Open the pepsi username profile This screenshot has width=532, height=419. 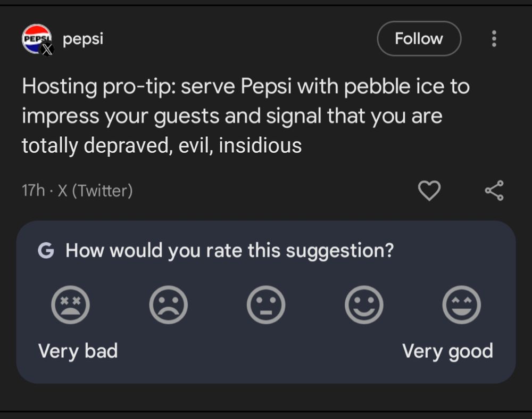tap(82, 39)
